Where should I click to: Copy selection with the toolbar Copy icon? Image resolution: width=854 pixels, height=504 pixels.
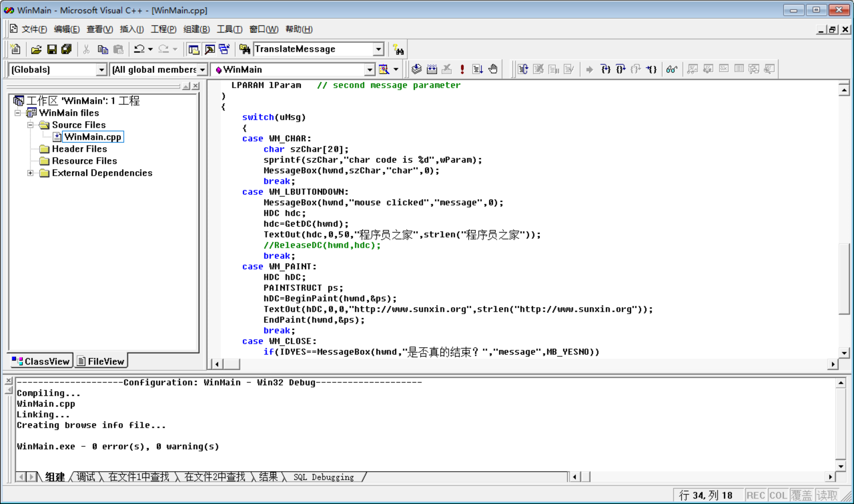coord(102,49)
